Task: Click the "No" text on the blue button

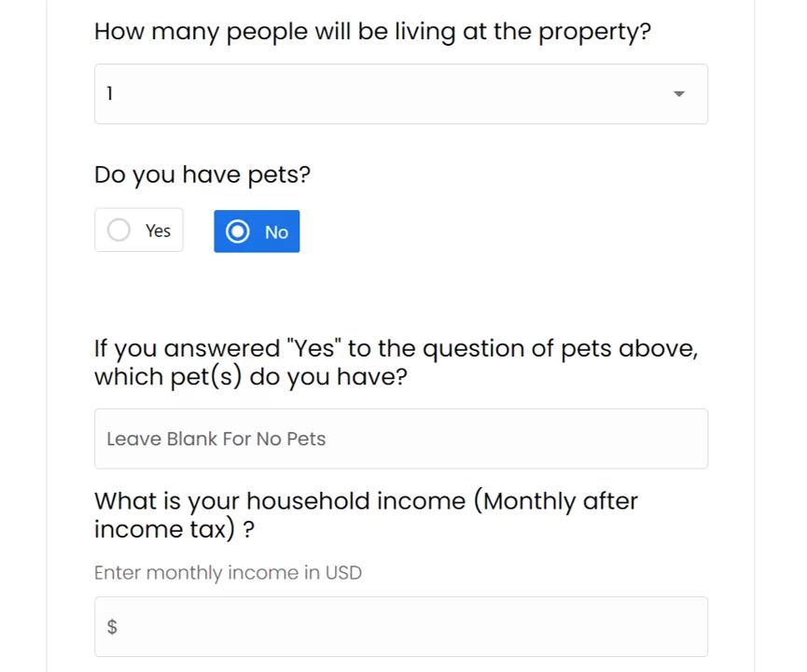Action: click(276, 232)
